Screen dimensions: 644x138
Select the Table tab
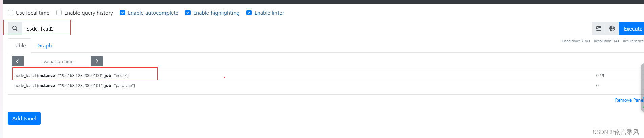[x=20, y=45]
